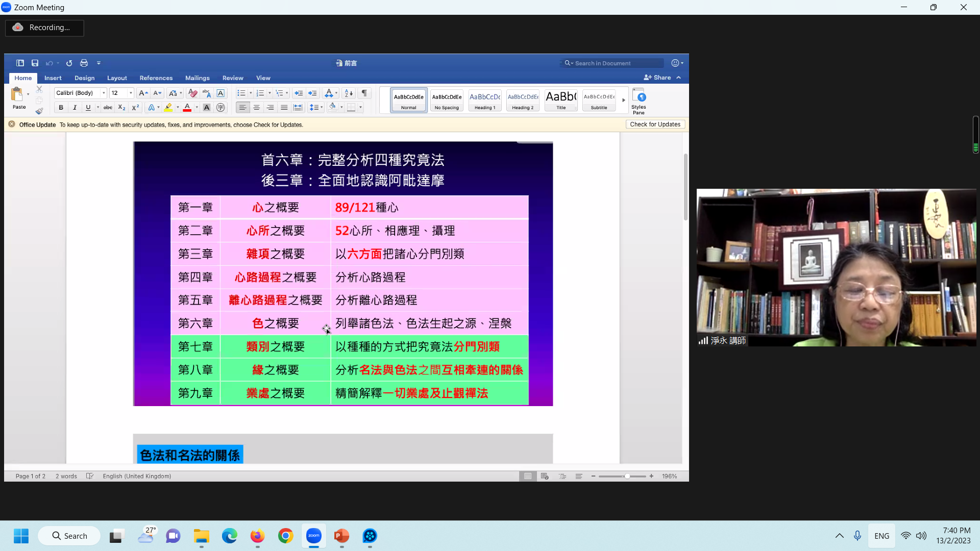Click the Format Painter brush icon
Screen dimensions: 980x551
tap(39, 111)
